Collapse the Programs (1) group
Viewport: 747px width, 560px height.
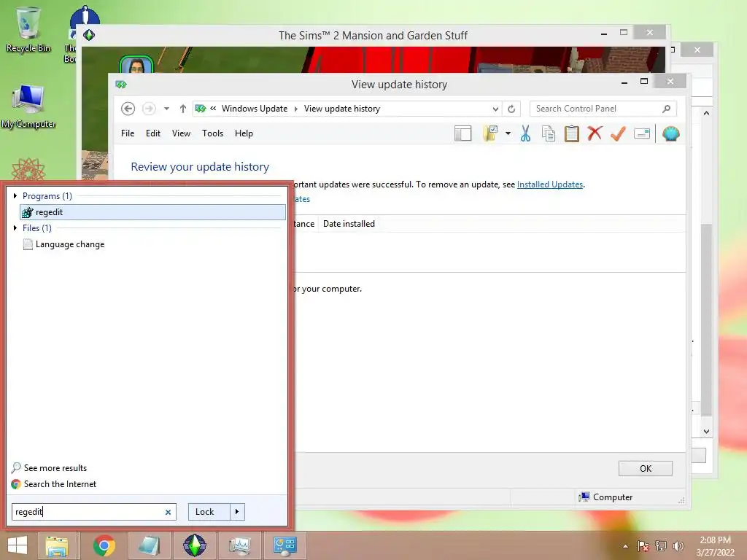(x=15, y=195)
